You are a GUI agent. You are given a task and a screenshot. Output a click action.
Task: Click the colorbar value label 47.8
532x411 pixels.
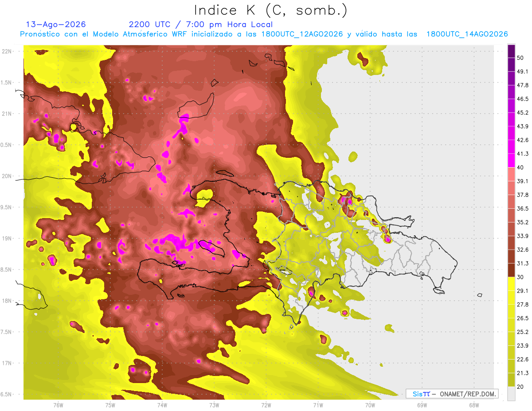coord(523,86)
